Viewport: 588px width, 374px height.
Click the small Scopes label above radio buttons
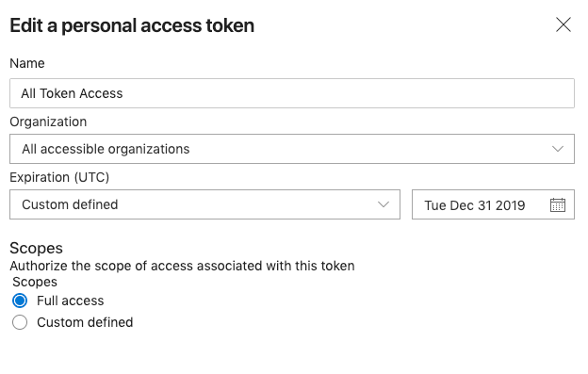click(35, 282)
